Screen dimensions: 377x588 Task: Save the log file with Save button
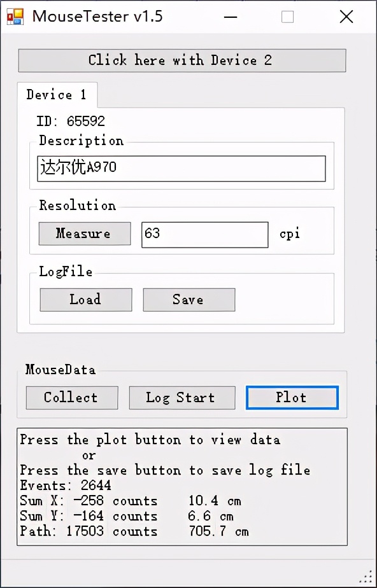coord(189,300)
